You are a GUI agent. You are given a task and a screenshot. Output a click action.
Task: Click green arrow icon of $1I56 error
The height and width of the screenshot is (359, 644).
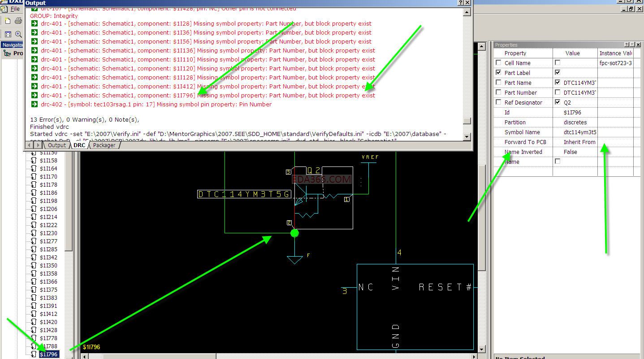pos(35,41)
